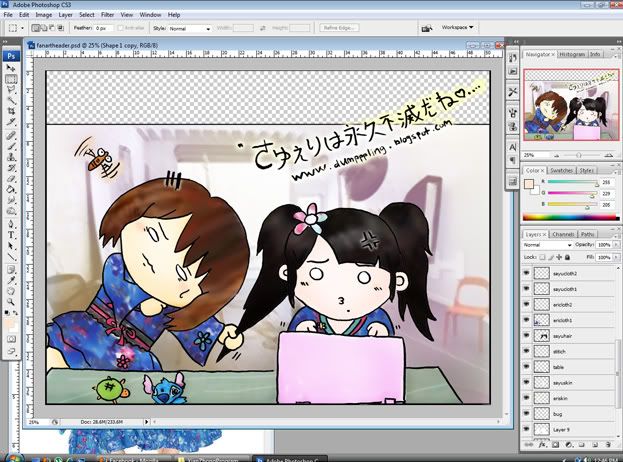Screen dimensions: 623x462
Task: Hide the ericloth1 layer
Action: (527, 320)
